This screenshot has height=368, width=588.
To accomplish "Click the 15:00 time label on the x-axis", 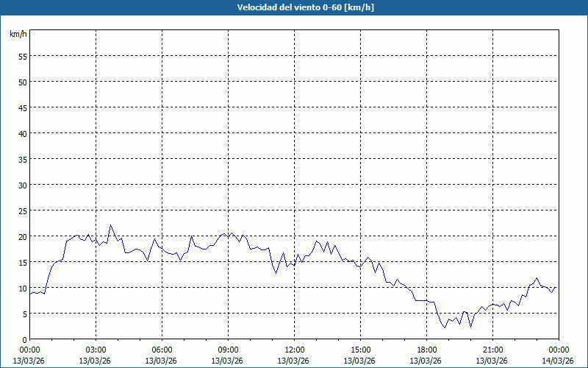I will (361, 350).
